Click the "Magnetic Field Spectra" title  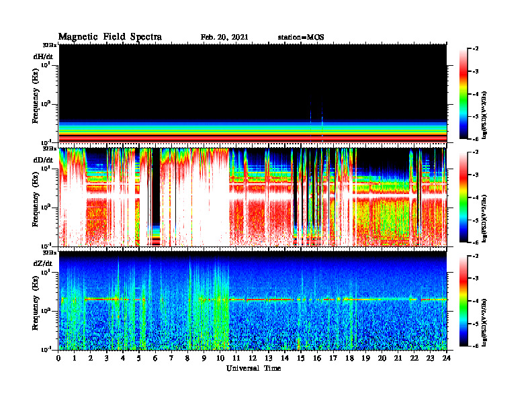110,37
